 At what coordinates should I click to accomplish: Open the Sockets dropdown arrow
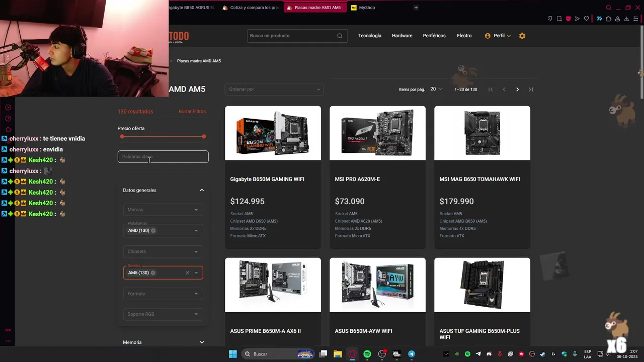tap(196, 273)
